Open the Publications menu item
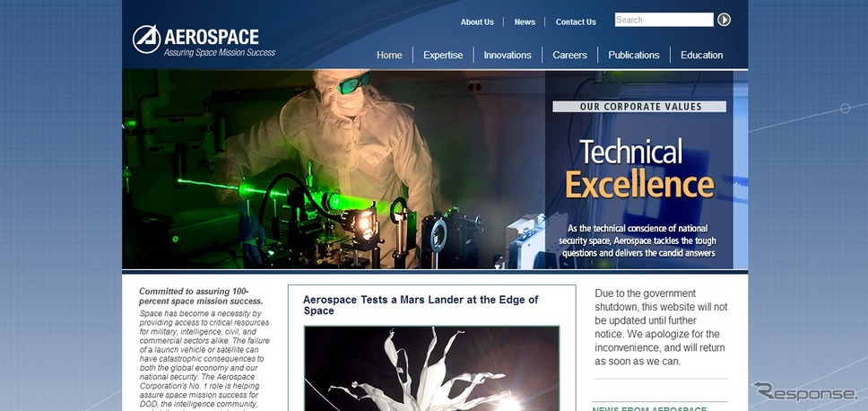This screenshot has width=868, height=411. (634, 55)
